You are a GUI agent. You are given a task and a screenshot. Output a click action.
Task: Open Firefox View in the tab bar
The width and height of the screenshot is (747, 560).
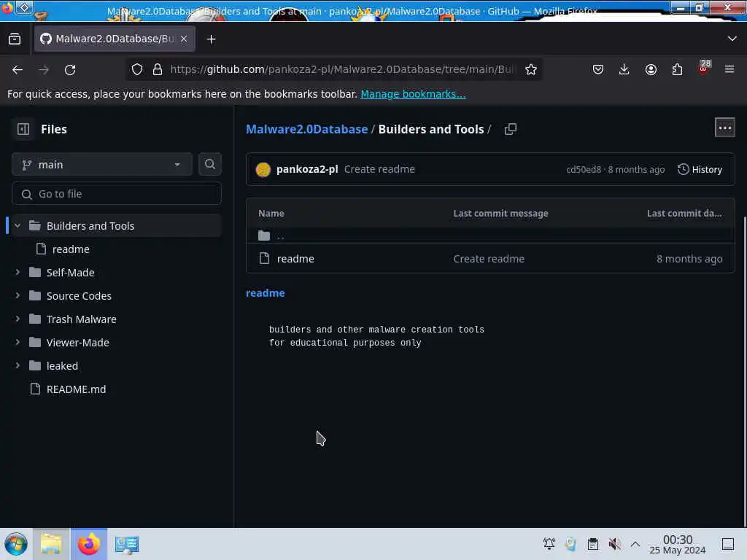[15, 39]
